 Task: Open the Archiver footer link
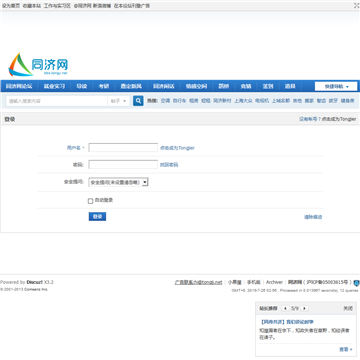(274, 282)
